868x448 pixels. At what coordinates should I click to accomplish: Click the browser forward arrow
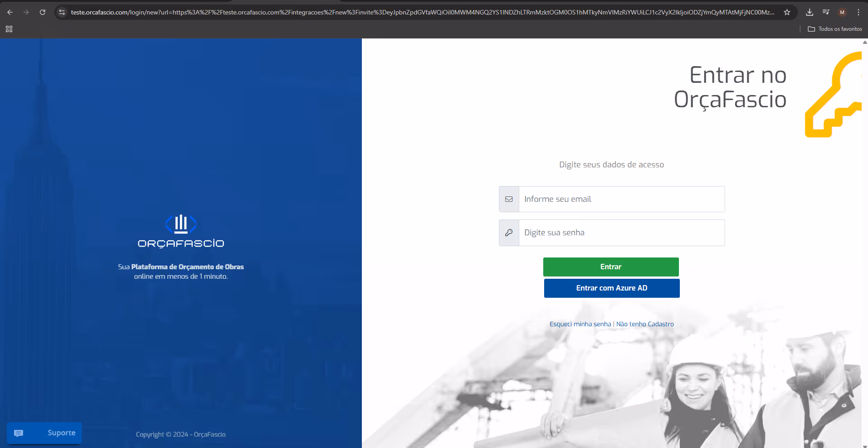tap(26, 12)
